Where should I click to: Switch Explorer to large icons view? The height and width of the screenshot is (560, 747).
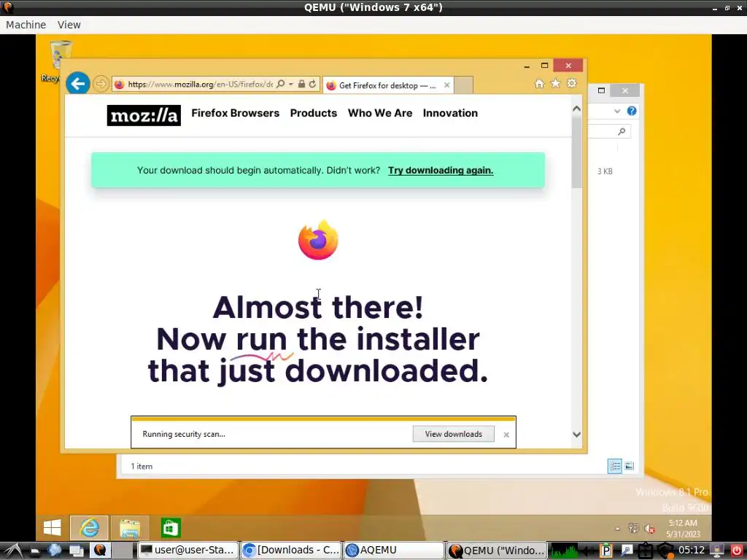click(x=630, y=466)
